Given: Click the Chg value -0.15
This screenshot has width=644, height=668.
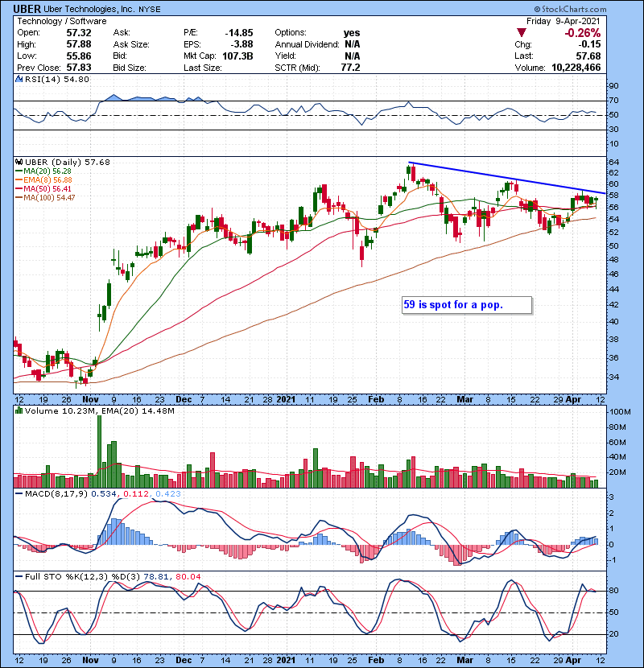Looking at the screenshot, I should (589, 44).
